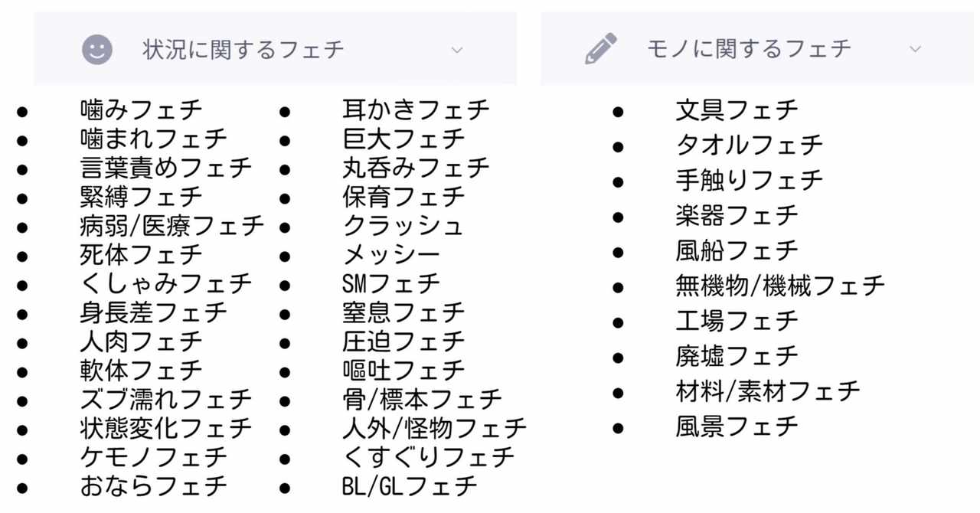Click the 状況に関するフェチ header title
Viewport: 980px width, 513px height.
pyautogui.click(x=243, y=50)
